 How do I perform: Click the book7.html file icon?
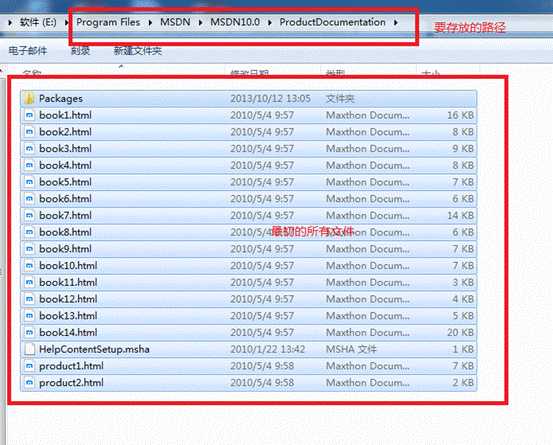[x=30, y=215]
